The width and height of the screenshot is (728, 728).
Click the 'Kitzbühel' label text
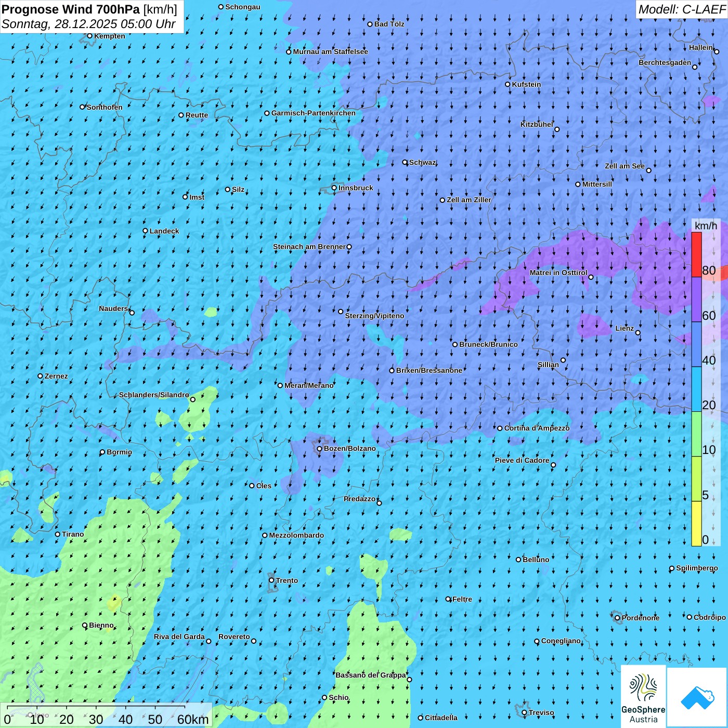point(537,124)
